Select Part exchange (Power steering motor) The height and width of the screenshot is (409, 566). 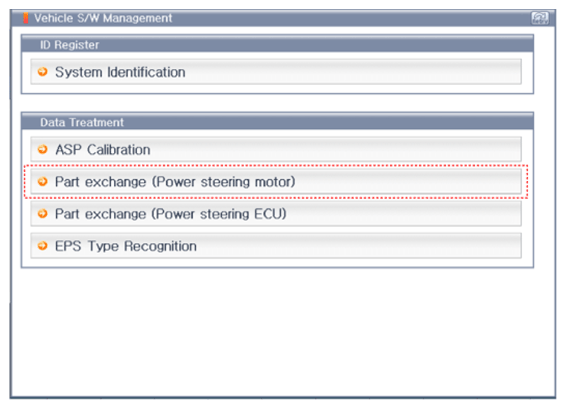[x=276, y=181]
